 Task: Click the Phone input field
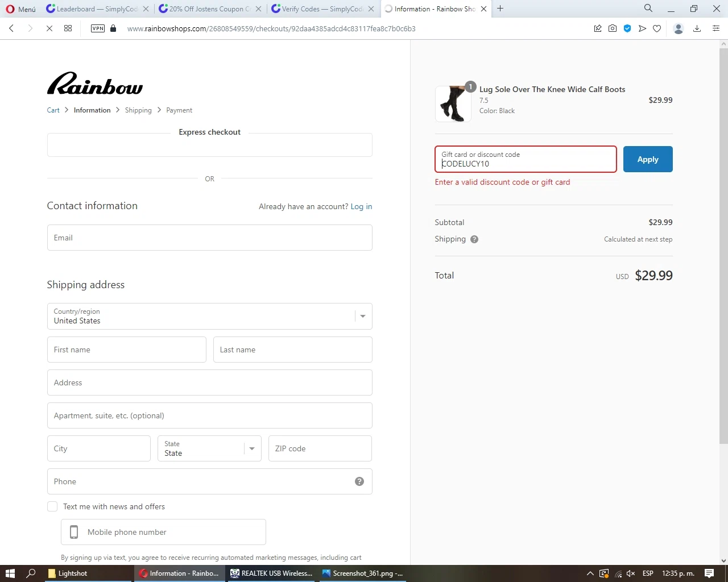[209, 481]
